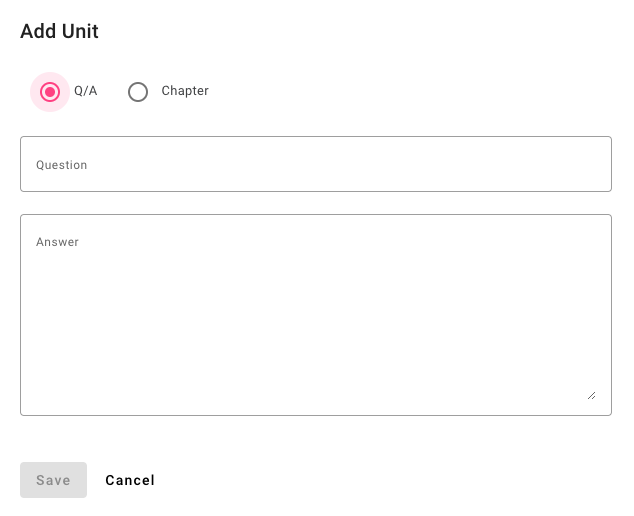Screen dimensions: 634x516
Task: Click the middle of the Question field
Action: (x=315, y=164)
